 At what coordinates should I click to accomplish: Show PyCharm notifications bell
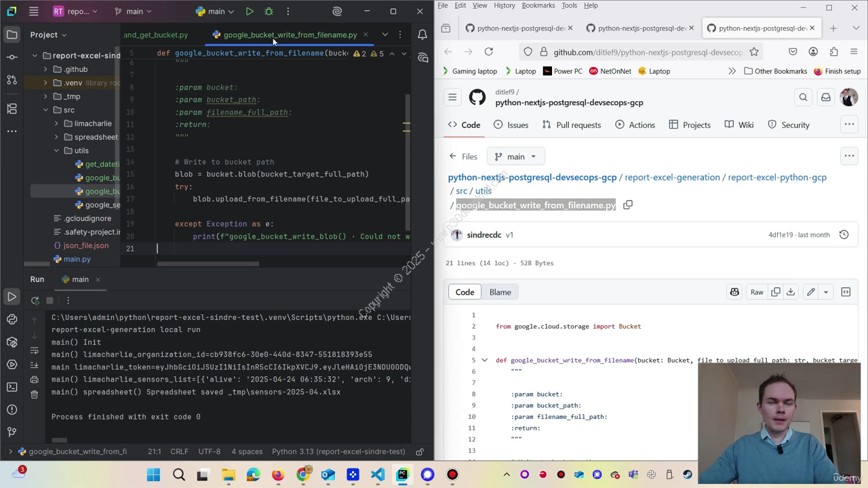422,35
